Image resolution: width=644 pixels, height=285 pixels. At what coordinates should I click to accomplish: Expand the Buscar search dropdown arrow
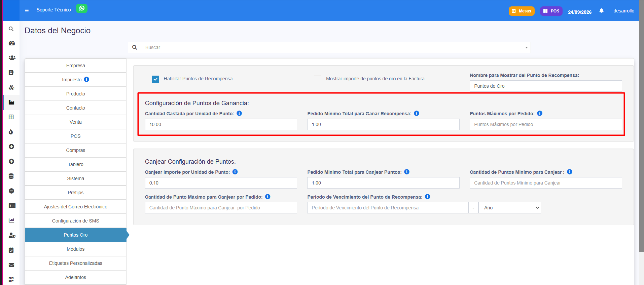click(x=527, y=47)
